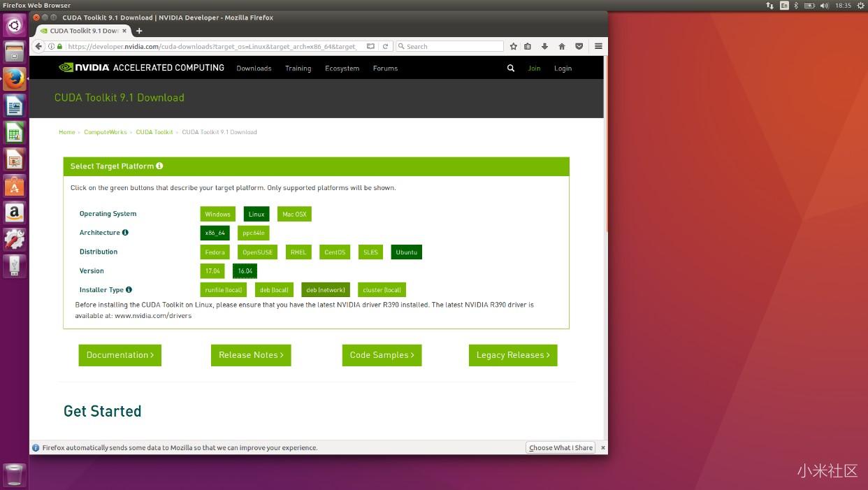The height and width of the screenshot is (490, 868).
Task: Open the Documentation button
Action: pos(120,355)
